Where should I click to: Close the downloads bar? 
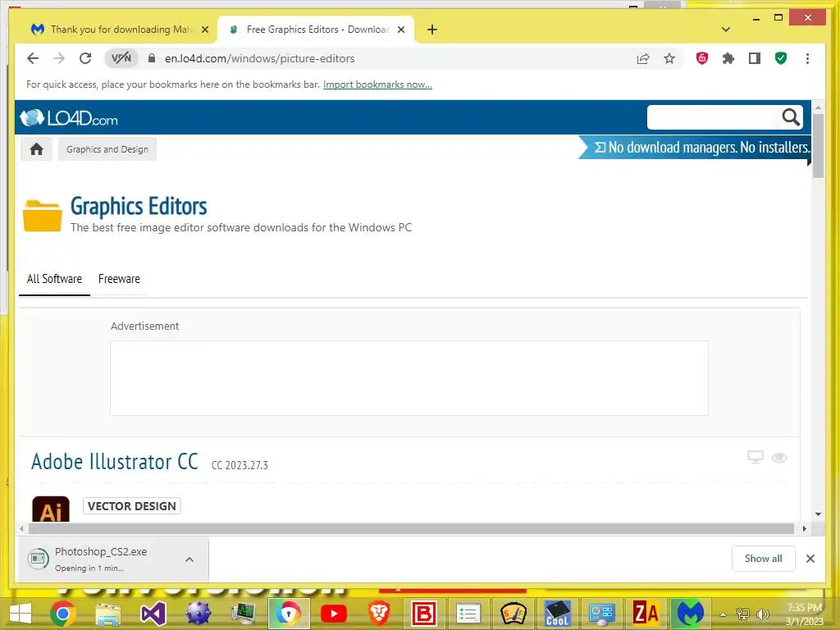(810, 558)
